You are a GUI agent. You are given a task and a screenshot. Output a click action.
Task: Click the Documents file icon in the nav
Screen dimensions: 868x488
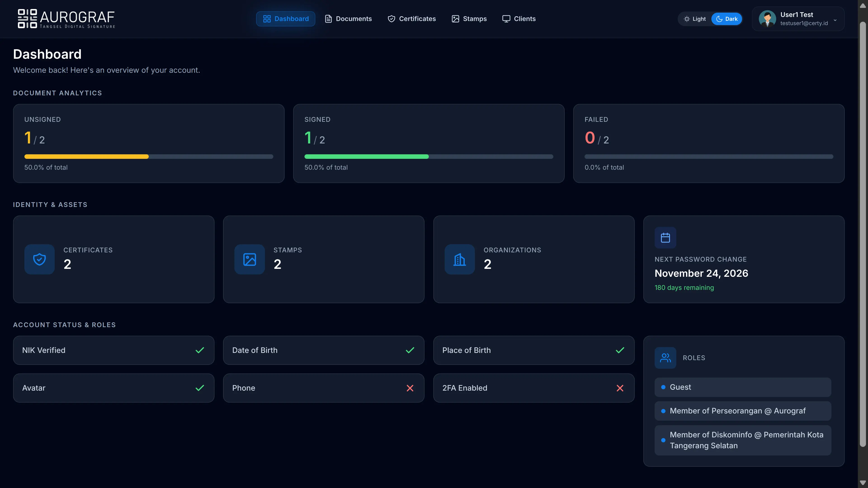coord(328,19)
